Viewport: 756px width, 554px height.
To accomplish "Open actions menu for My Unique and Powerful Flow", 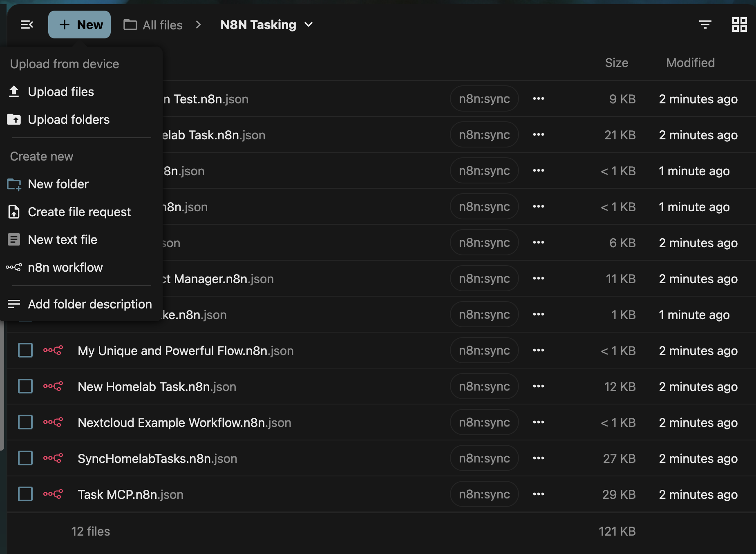I will click(x=539, y=350).
